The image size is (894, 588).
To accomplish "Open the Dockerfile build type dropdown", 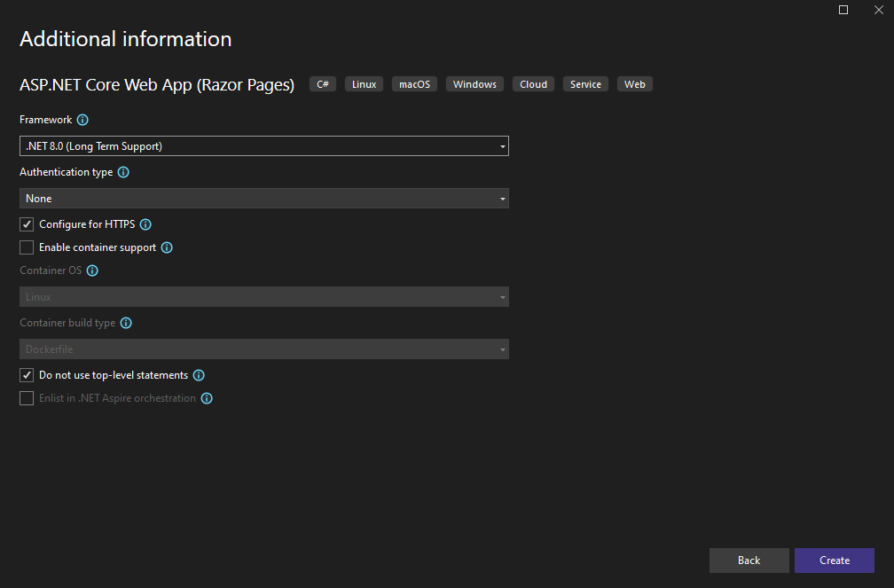I will [x=264, y=349].
